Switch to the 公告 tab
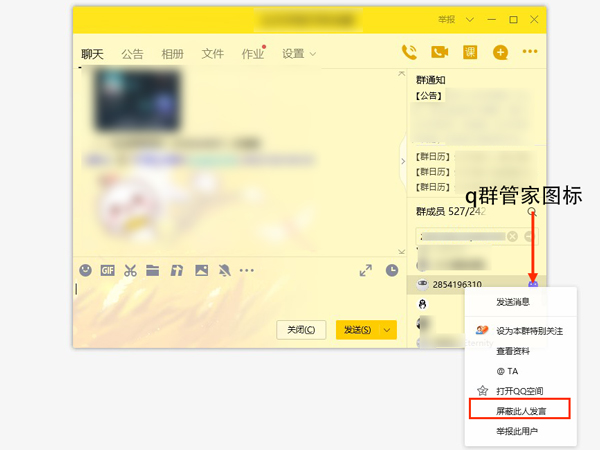600x450 pixels. pos(132,54)
